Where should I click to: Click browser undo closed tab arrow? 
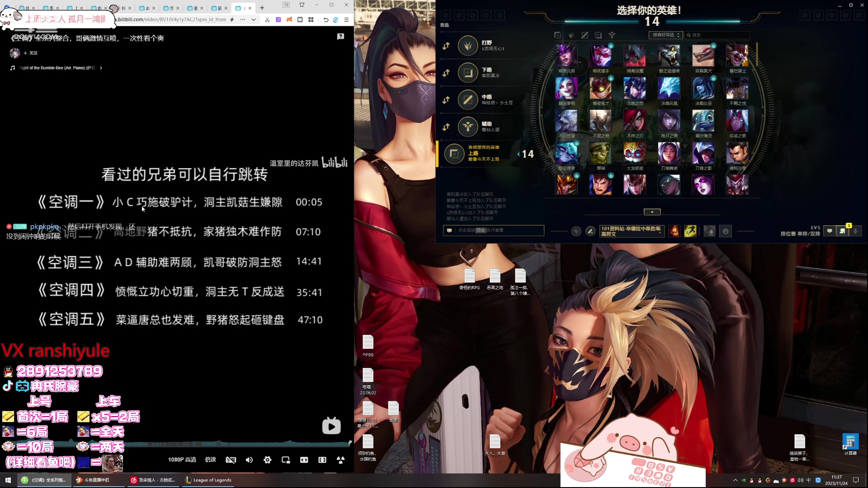pyautogui.click(x=326, y=19)
